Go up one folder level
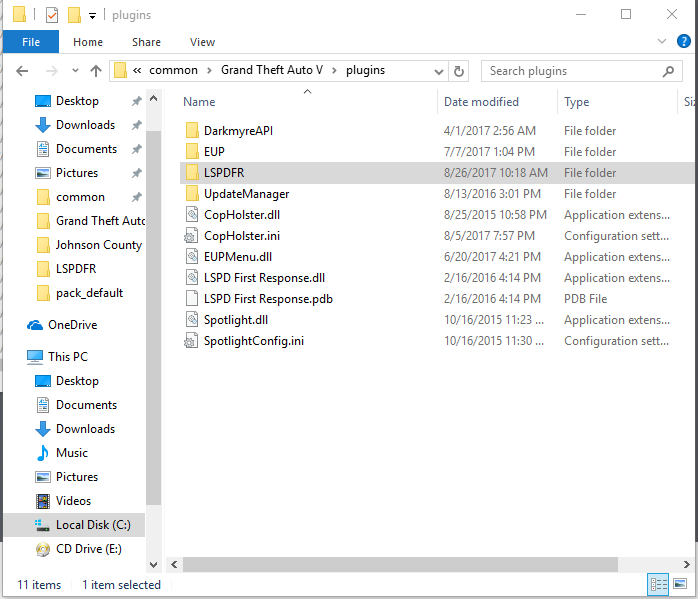This screenshot has width=698, height=599. (x=96, y=71)
